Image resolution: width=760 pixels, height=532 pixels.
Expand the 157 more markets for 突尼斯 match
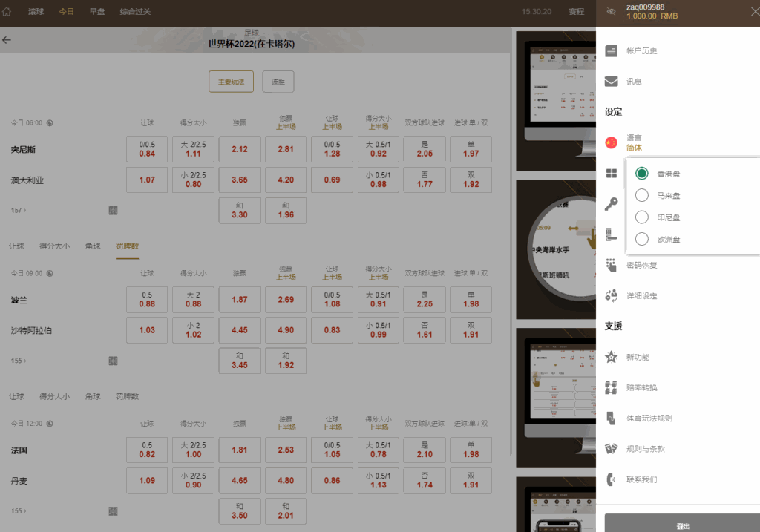pyautogui.click(x=18, y=211)
